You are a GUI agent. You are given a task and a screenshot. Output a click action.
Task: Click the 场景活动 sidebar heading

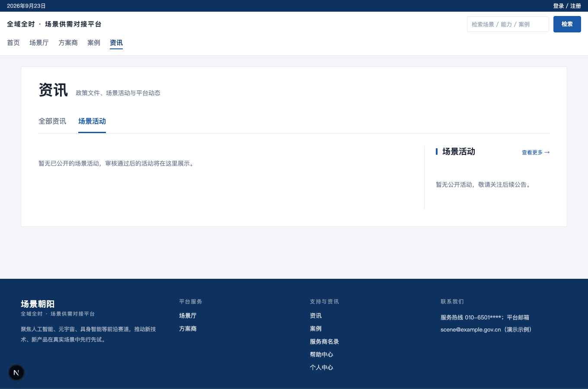pos(459,152)
